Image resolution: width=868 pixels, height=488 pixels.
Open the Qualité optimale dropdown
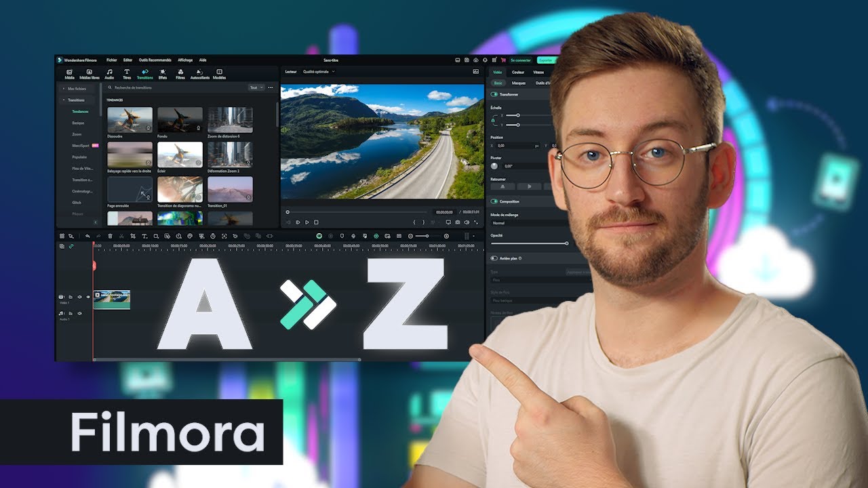(318, 71)
